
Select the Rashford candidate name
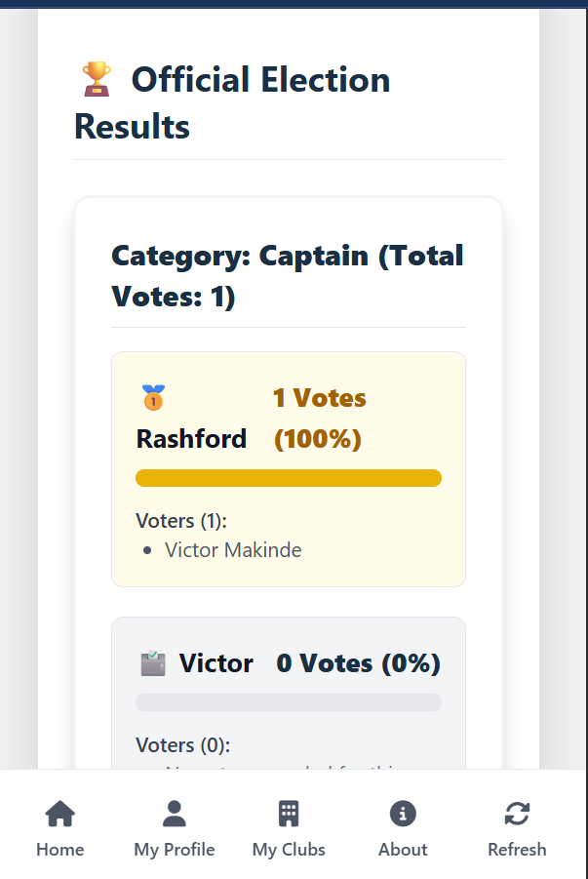(191, 439)
